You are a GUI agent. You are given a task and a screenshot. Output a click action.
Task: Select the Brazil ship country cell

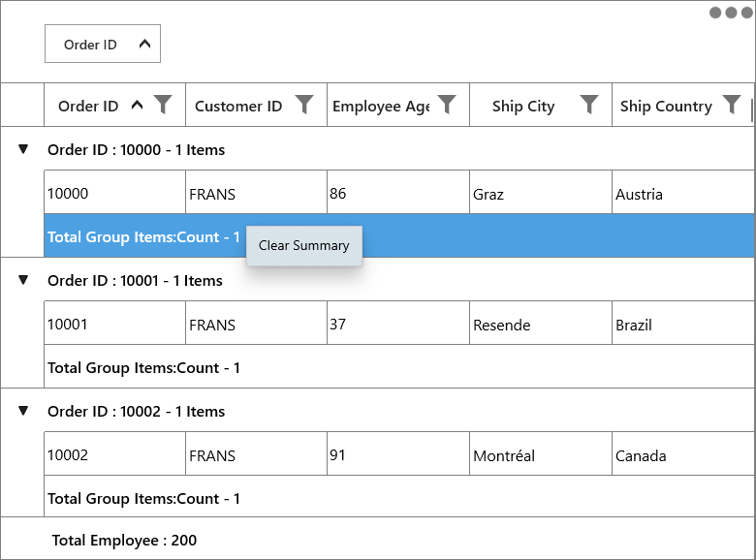point(682,323)
